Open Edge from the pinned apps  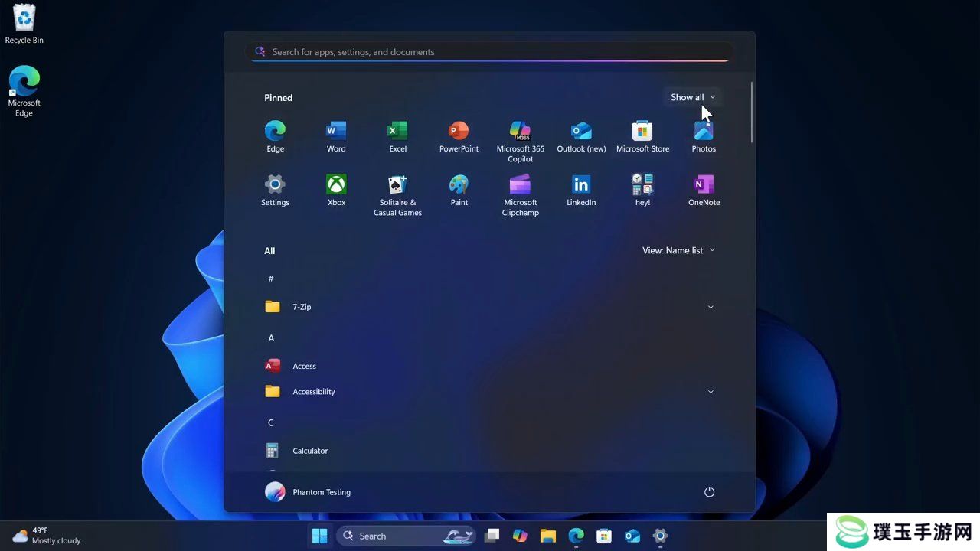(x=275, y=137)
